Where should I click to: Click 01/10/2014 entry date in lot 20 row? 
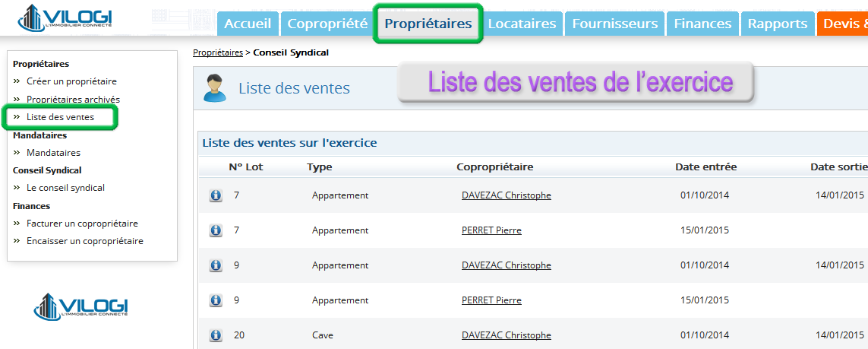(x=705, y=335)
